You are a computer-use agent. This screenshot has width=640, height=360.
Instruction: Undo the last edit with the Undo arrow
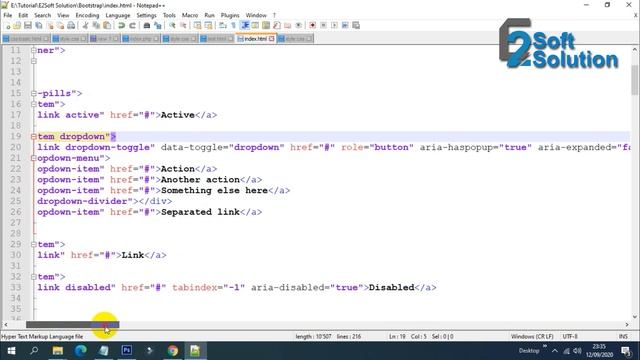click(x=121, y=25)
